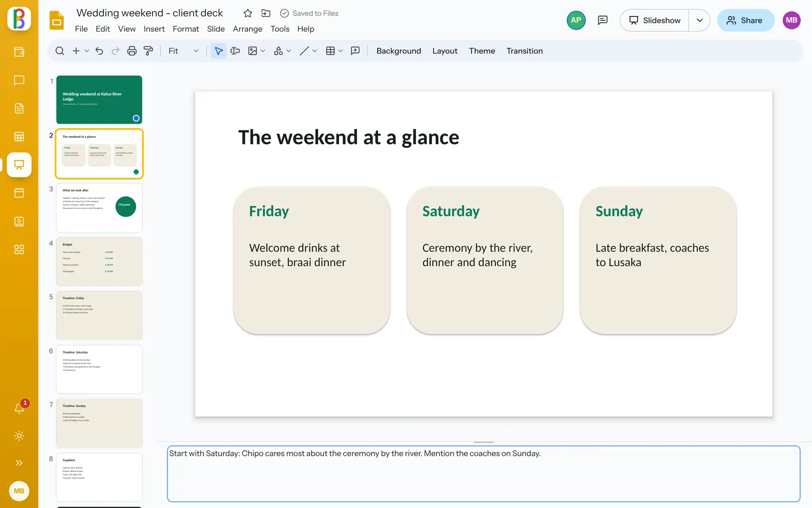Click the add comment toolbar icon
This screenshot has height=508, width=812.
(x=355, y=51)
